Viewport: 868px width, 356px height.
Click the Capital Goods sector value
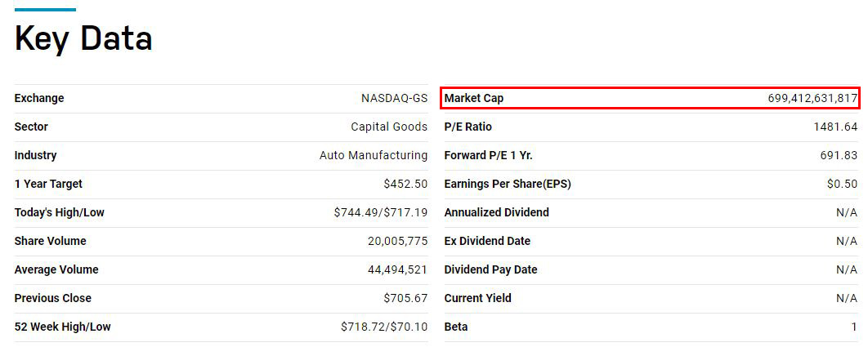pos(389,127)
